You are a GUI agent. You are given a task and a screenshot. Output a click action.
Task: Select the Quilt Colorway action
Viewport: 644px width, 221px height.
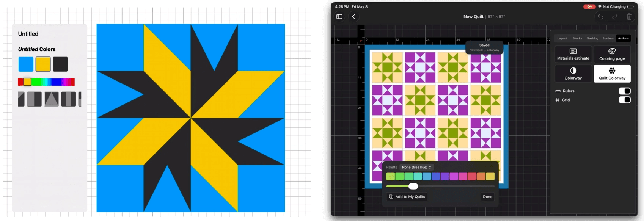click(x=612, y=74)
